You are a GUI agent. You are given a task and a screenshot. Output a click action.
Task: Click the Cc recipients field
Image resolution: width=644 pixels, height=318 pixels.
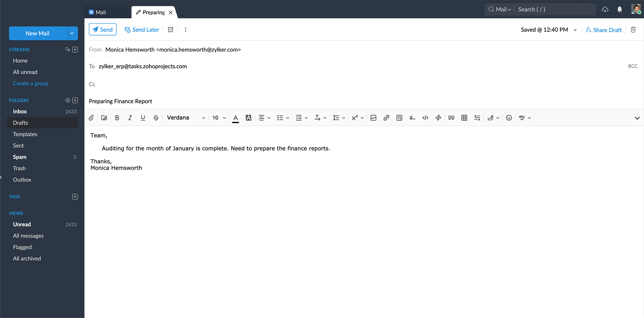coord(364,84)
